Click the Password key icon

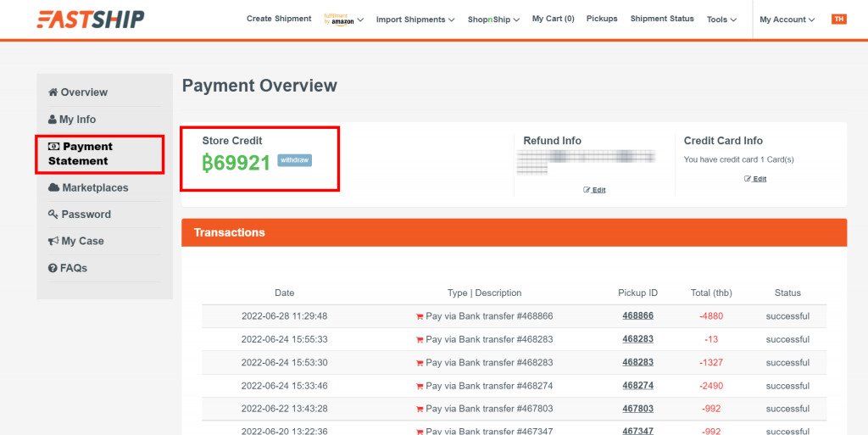[x=53, y=215]
